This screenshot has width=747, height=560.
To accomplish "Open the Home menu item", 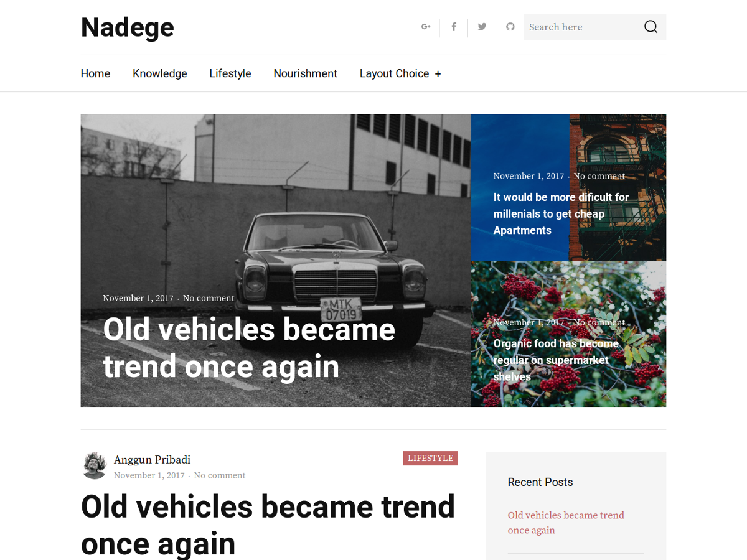I will (x=95, y=73).
